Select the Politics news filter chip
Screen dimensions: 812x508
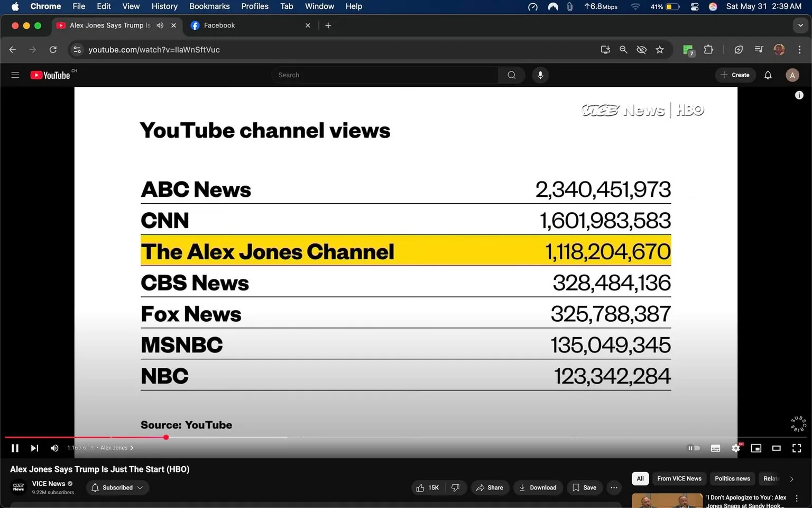pos(732,478)
